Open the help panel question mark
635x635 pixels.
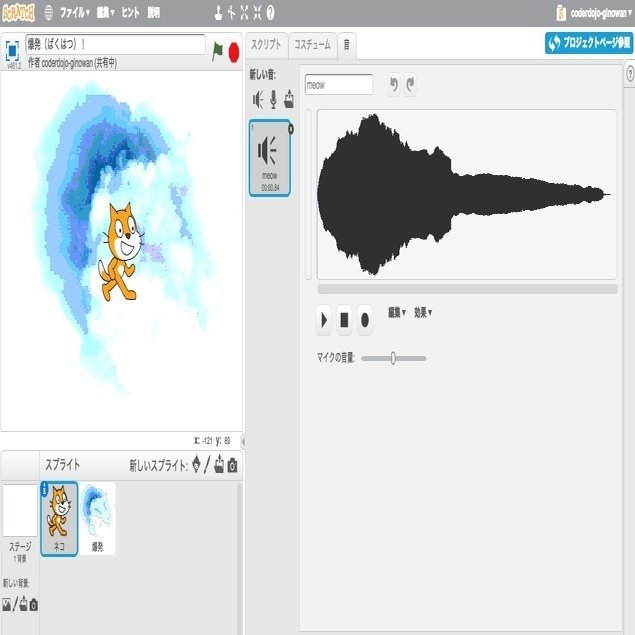pos(630,75)
